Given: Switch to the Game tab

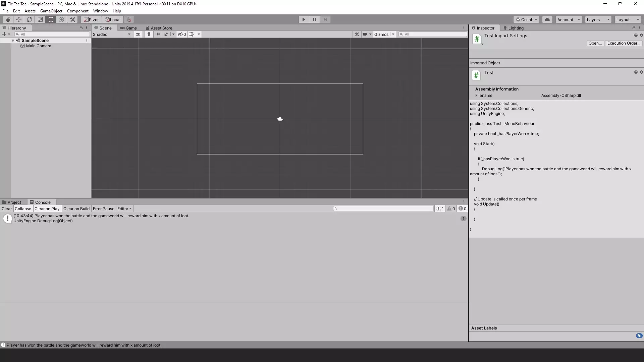Looking at the screenshot, I should coord(131,28).
